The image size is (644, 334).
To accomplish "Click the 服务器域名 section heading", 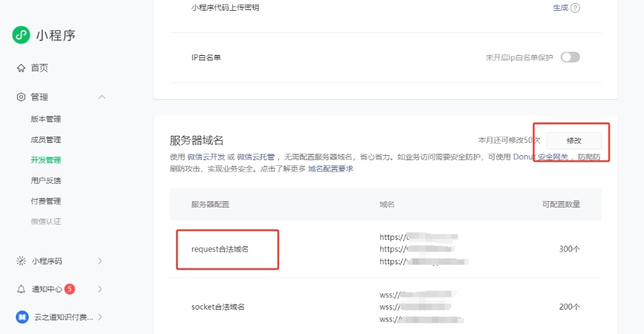I will tap(197, 140).
